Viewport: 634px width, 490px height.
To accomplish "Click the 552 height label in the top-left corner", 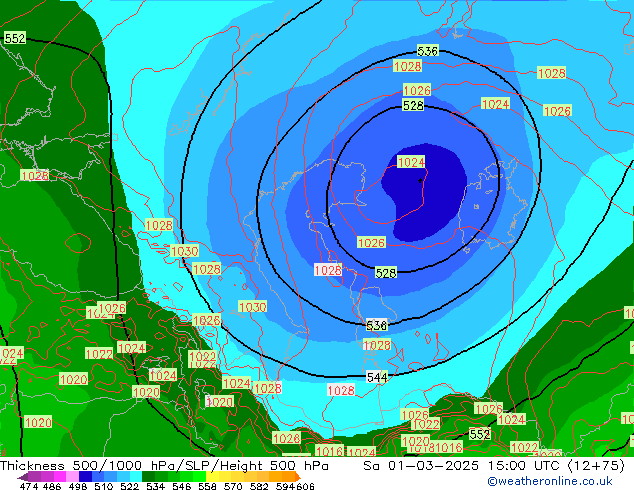I will [x=15, y=38].
